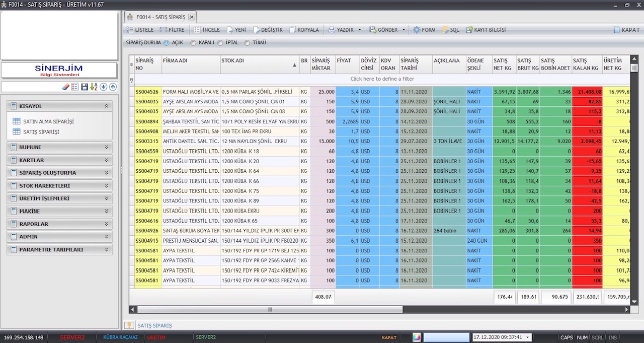Click the horizontal scrollbar thumb of the grid
Viewport: 644px width, 343px height.
tap(270, 310)
